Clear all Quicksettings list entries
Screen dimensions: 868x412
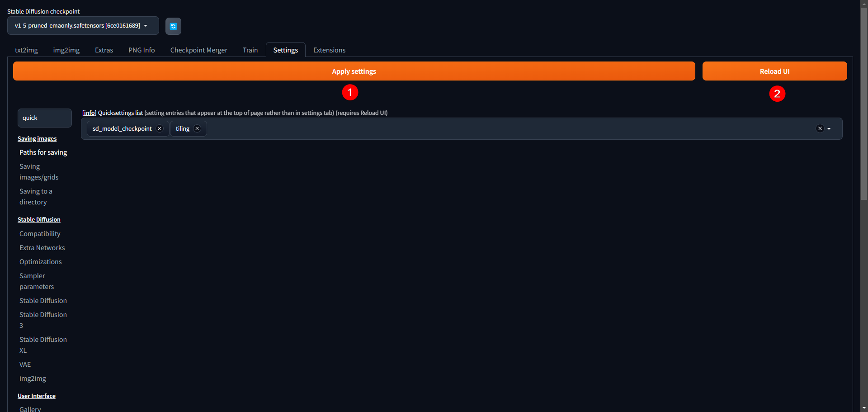(x=820, y=128)
